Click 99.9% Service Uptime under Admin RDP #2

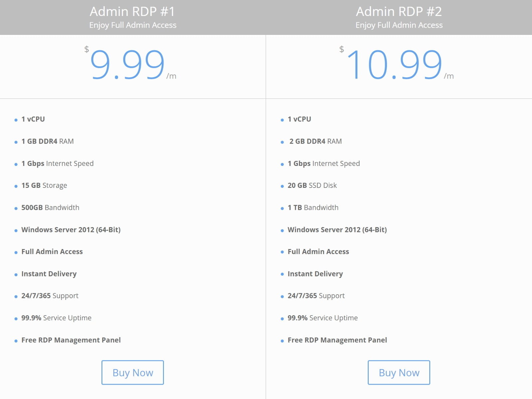(x=322, y=318)
